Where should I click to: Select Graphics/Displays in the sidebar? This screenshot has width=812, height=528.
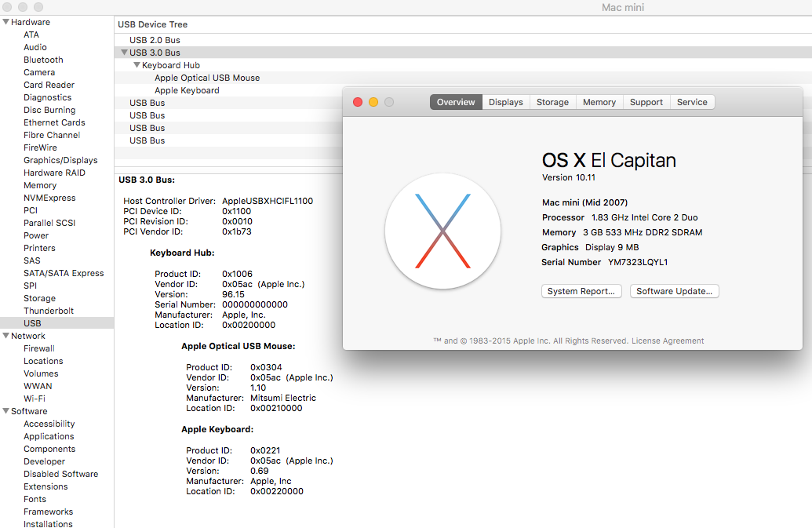point(60,160)
